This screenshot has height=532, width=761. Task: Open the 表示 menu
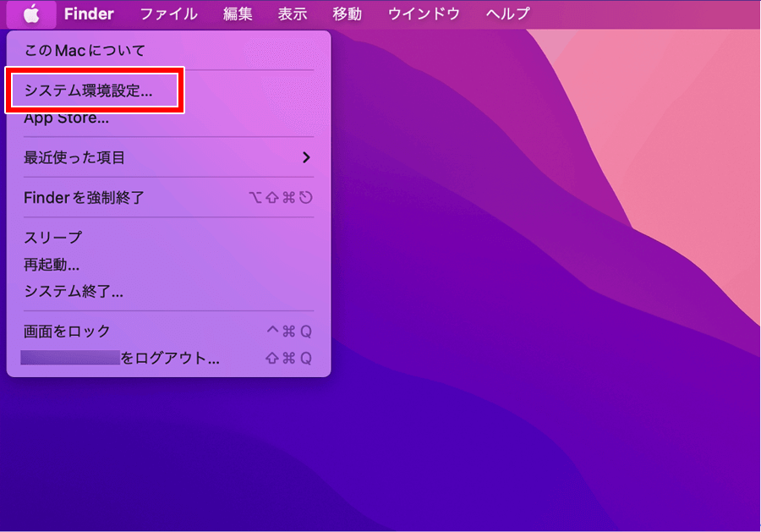pyautogui.click(x=293, y=14)
